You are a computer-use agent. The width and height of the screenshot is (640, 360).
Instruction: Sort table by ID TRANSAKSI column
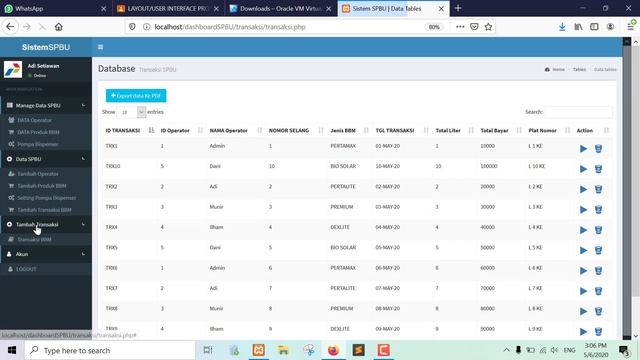pos(130,131)
